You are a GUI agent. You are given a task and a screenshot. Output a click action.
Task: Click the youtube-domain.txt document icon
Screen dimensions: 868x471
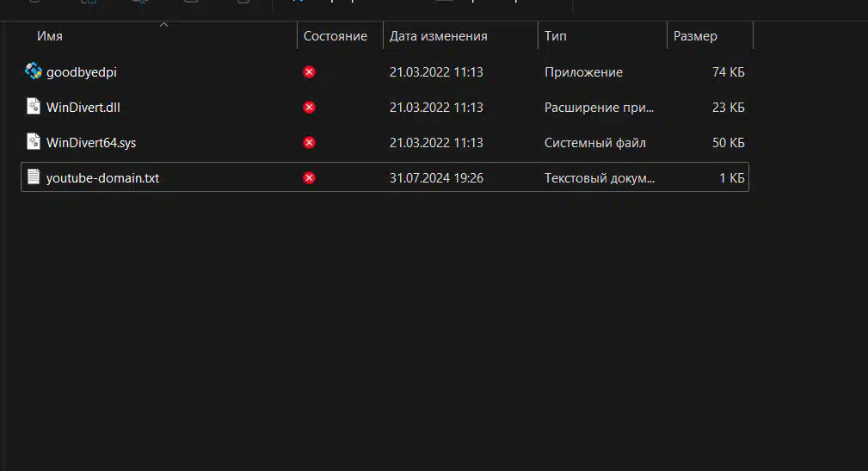(34, 177)
